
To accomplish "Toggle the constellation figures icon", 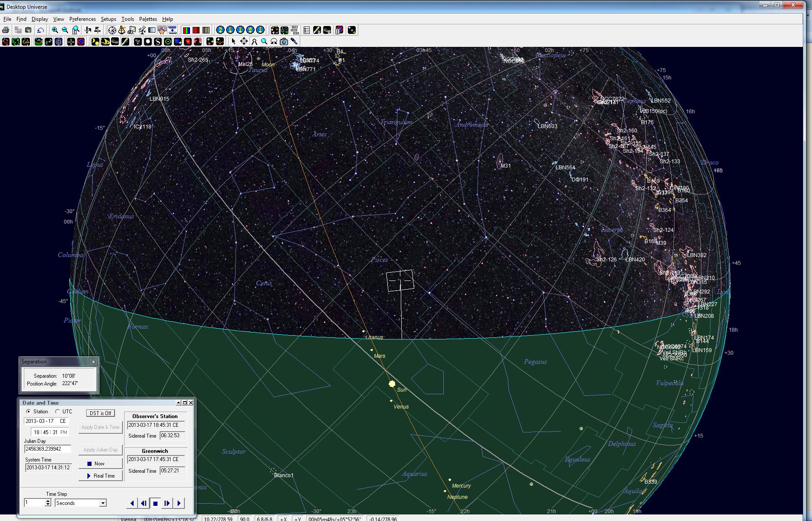I will pos(6,41).
